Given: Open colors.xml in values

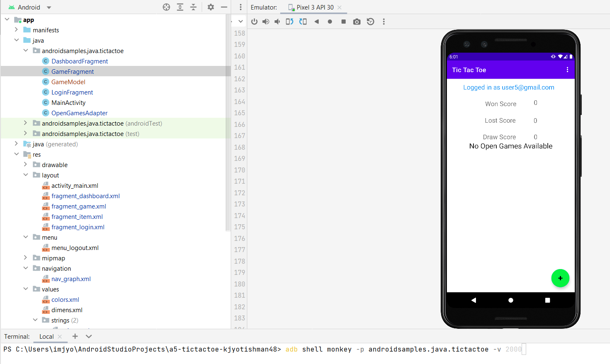Looking at the screenshot, I should (65, 299).
